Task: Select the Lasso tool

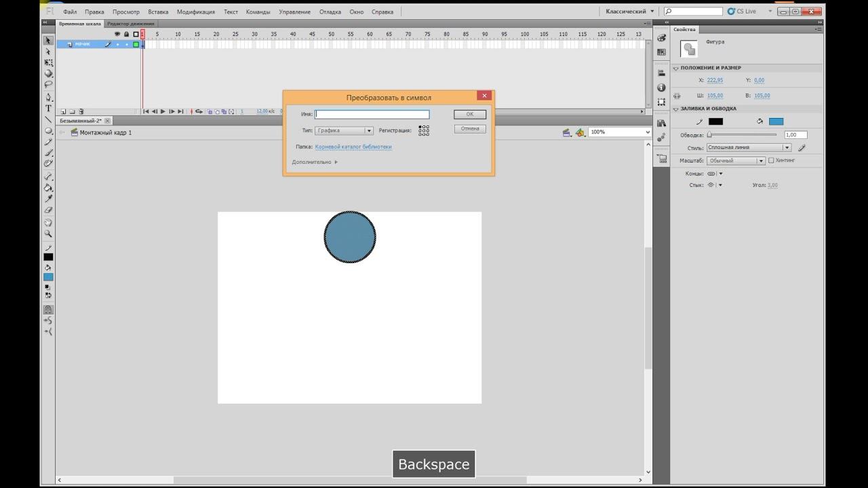Action: (48, 85)
